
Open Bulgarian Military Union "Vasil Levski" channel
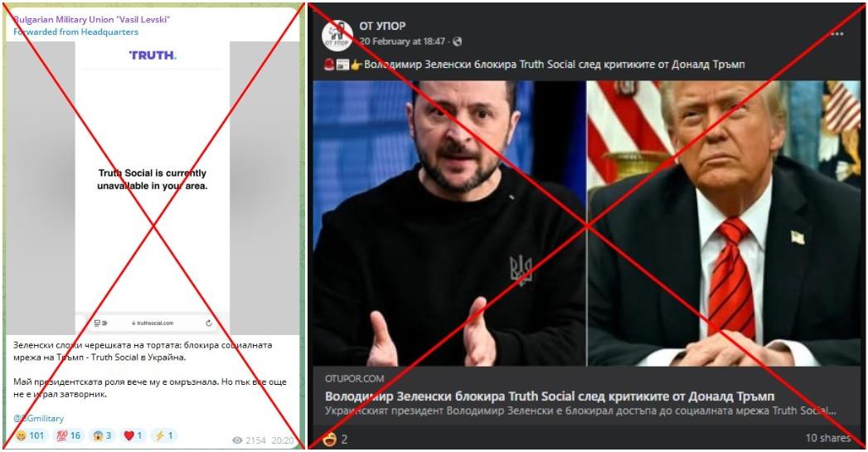tap(91, 19)
